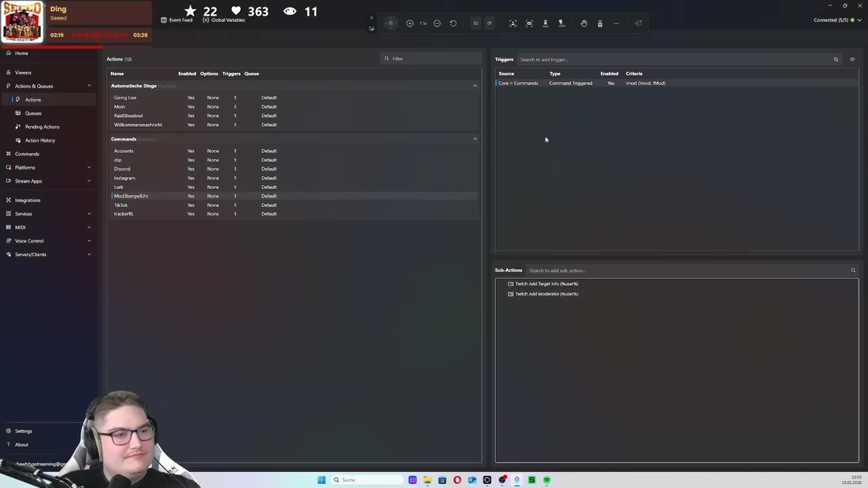Click the Search to add sub-action field

click(x=692, y=270)
